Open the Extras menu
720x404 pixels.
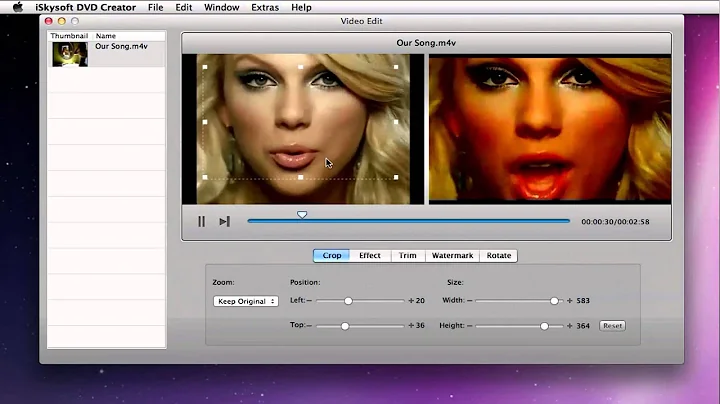265,7
